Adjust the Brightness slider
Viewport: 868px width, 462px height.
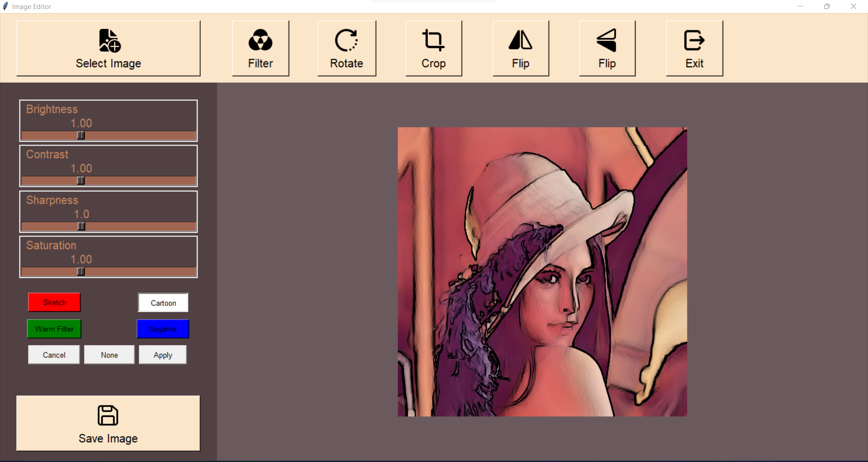click(x=80, y=135)
